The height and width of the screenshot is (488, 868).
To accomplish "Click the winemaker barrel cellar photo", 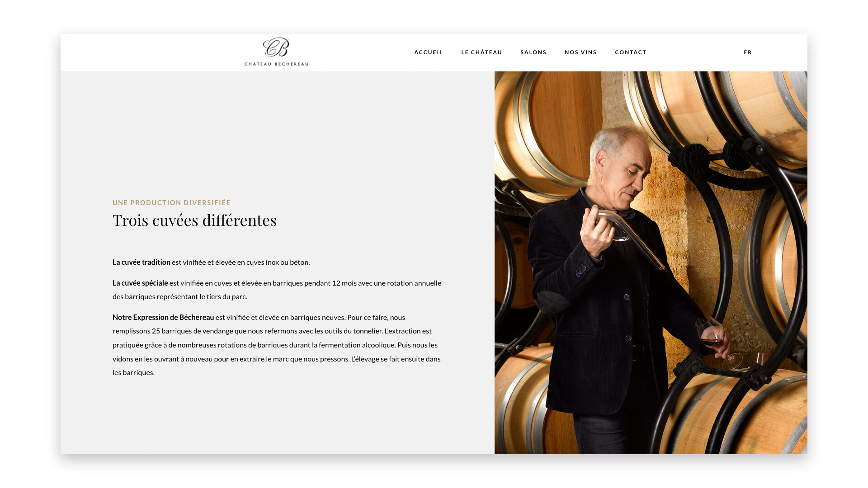I will pos(651,263).
